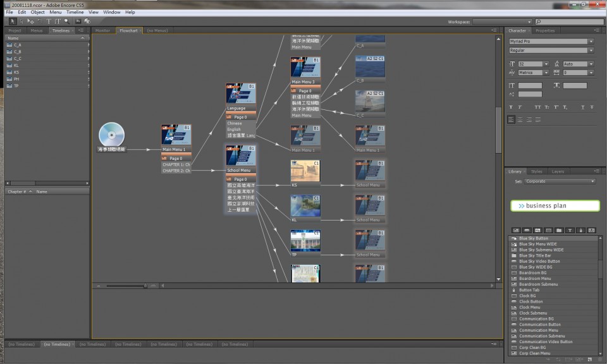Select the Selection arrow tool
The image size is (607, 364).
click(x=13, y=21)
